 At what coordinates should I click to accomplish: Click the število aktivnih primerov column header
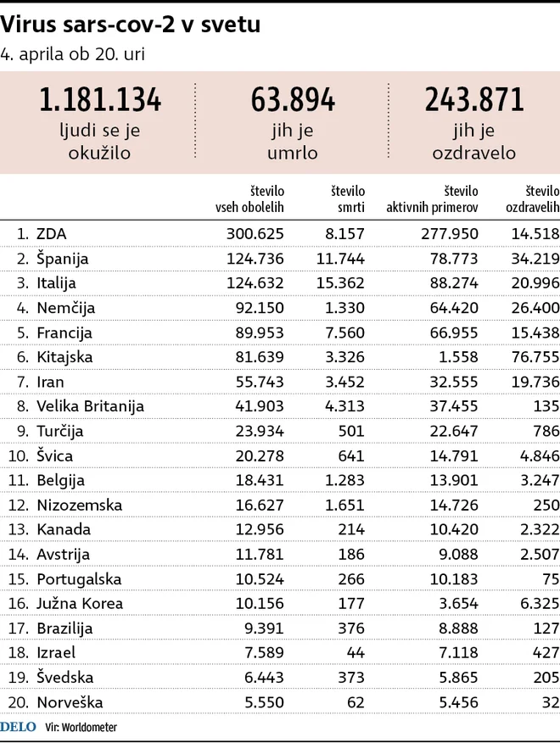coord(432,199)
